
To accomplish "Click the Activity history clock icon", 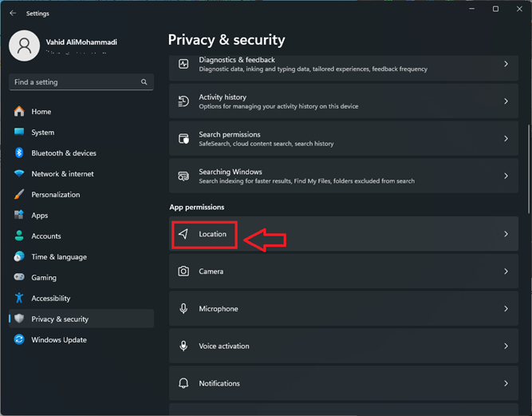I will (183, 101).
